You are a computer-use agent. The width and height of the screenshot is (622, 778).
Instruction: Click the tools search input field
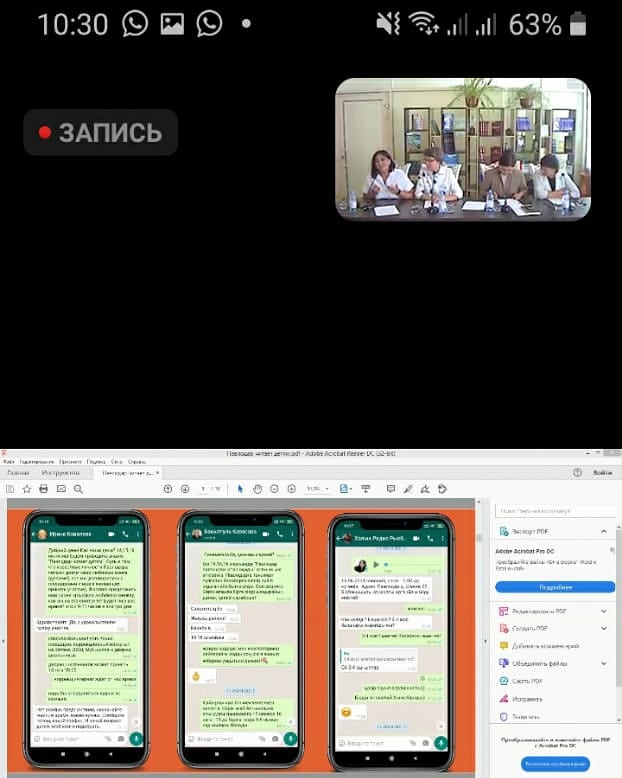pos(555,510)
